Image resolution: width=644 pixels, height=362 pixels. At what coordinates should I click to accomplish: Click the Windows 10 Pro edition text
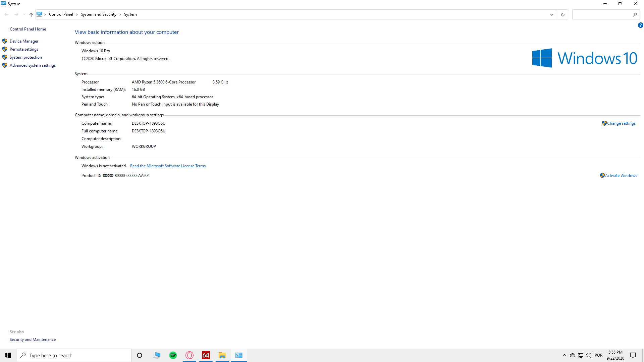coord(96,51)
